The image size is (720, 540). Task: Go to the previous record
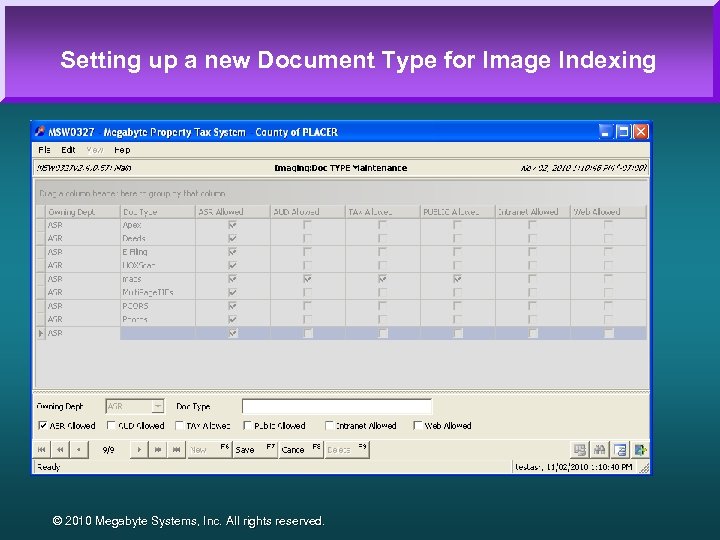(x=78, y=450)
